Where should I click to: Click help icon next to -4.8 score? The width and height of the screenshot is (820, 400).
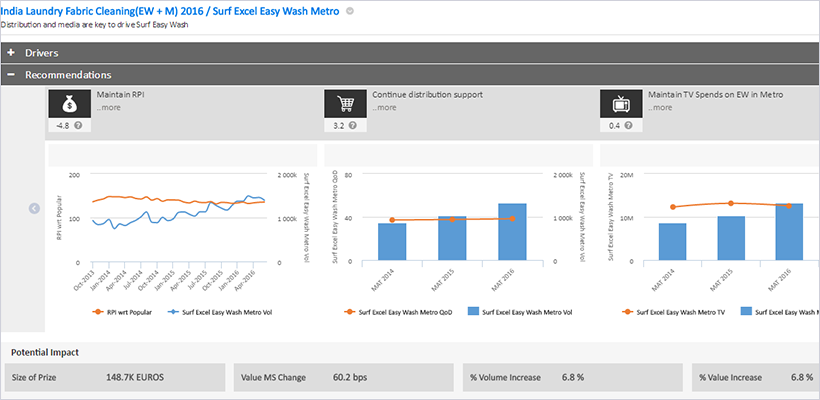click(77, 126)
